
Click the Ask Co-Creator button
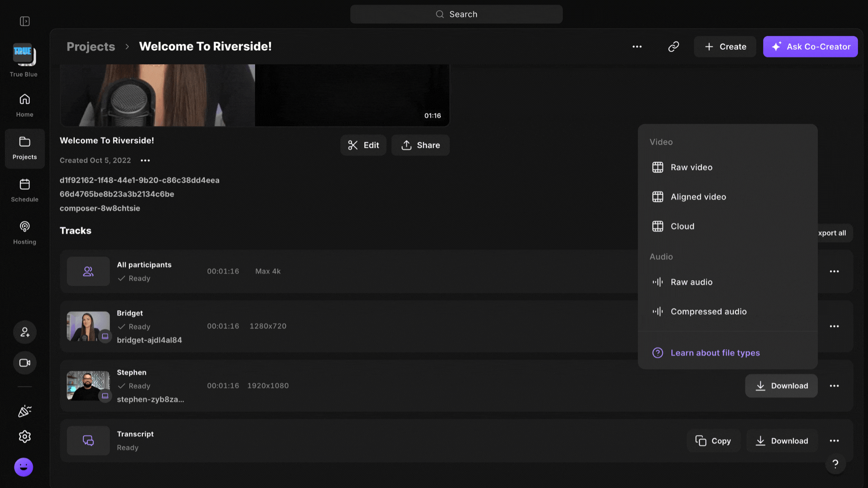click(810, 47)
